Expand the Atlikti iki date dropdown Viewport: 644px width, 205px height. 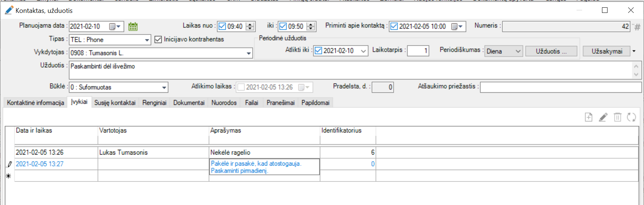pyautogui.click(x=363, y=51)
